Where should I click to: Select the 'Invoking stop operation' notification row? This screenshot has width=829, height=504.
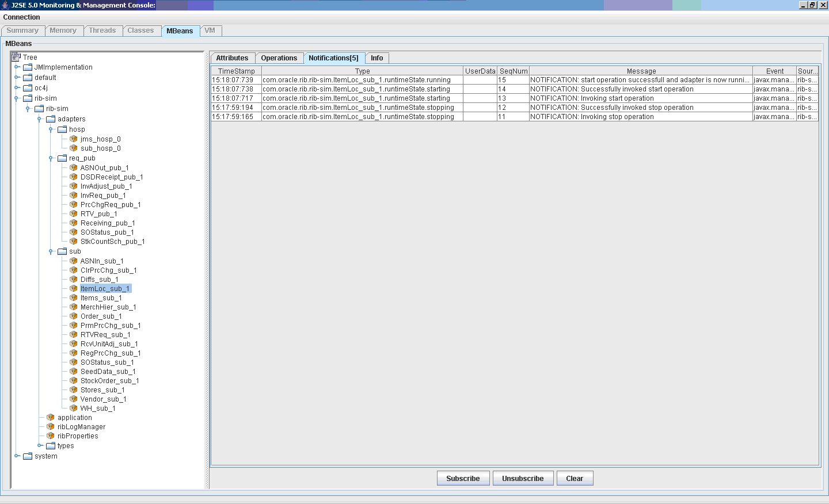click(515, 117)
